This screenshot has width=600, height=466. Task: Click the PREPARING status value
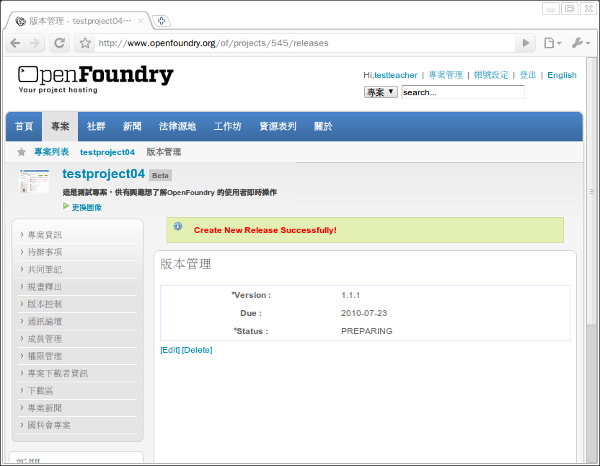tap(367, 331)
